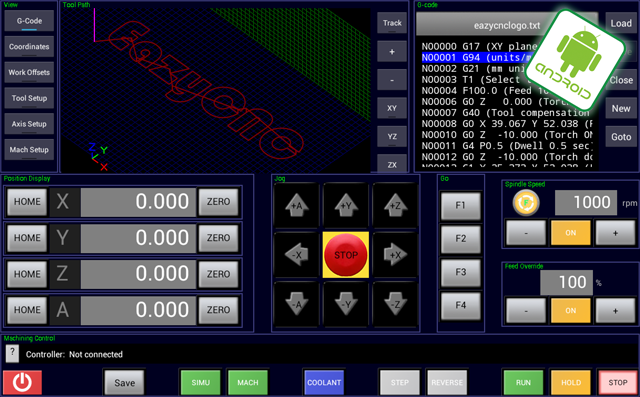Increase spindle speed with plus button
640x397 pixels.
point(615,233)
